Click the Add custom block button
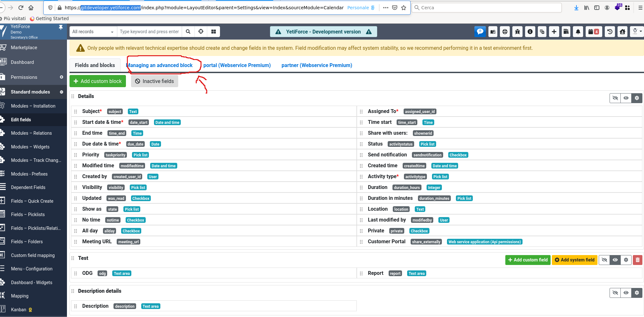This screenshot has height=317, width=644. pyautogui.click(x=98, y=81)
